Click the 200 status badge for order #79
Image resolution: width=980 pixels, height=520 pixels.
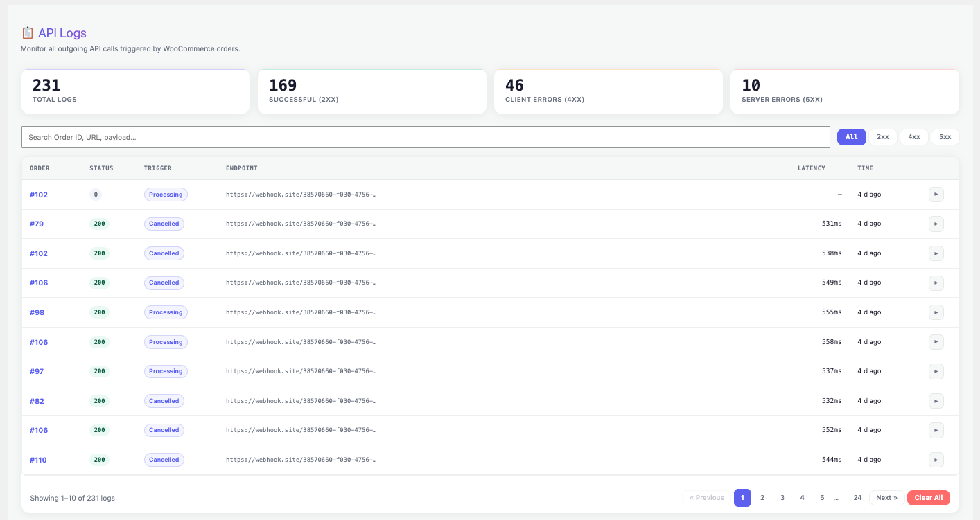[100, 224]
